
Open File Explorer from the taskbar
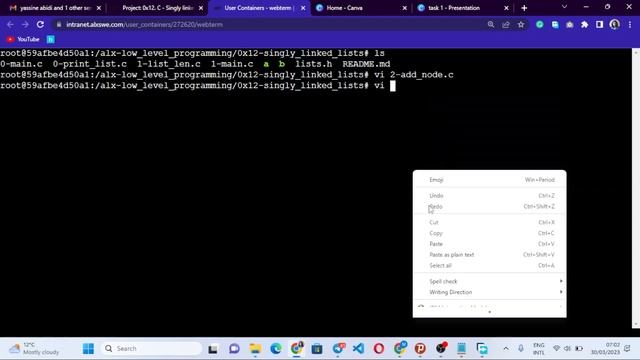(x=255, y=349)
